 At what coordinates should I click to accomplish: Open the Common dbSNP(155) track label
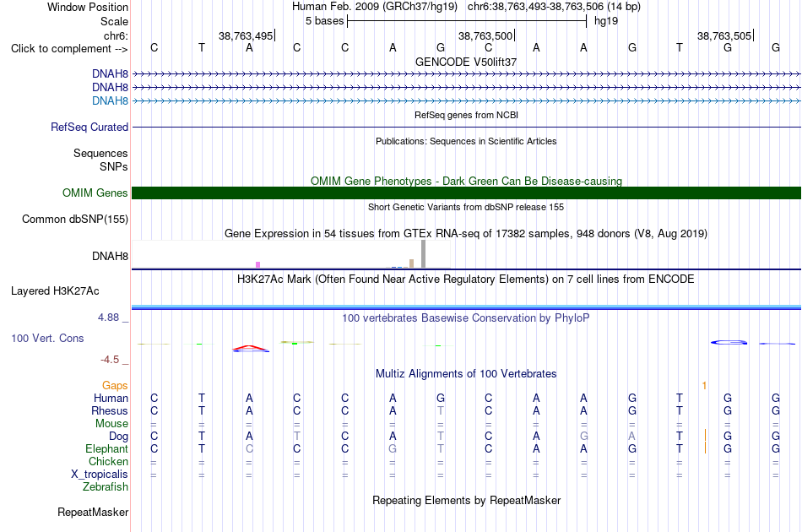coord(74,219)
